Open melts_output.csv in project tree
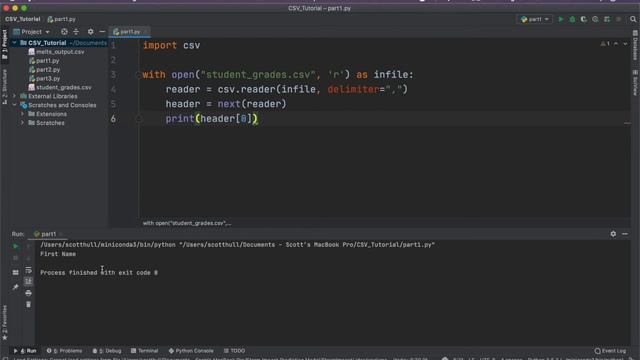The height and width of the screenshot is (360, 640). pos(56,52)
